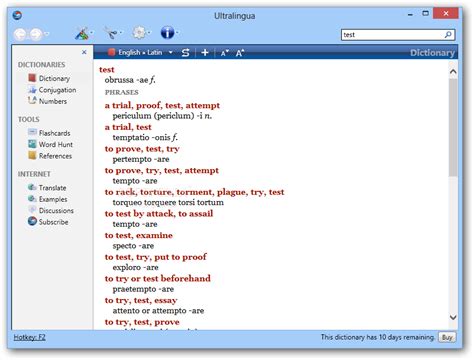Click the magnifier search icon
The image size is (474, 360).
pyautogui.click(x=448, y=35)
